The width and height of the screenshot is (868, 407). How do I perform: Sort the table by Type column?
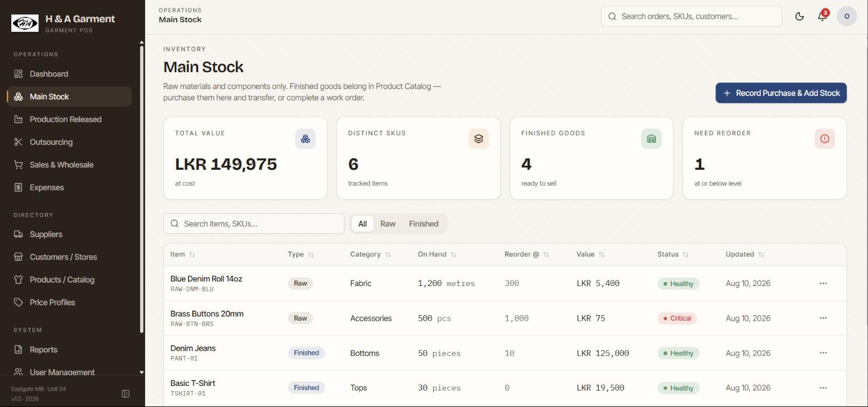(x=301, y=254)
